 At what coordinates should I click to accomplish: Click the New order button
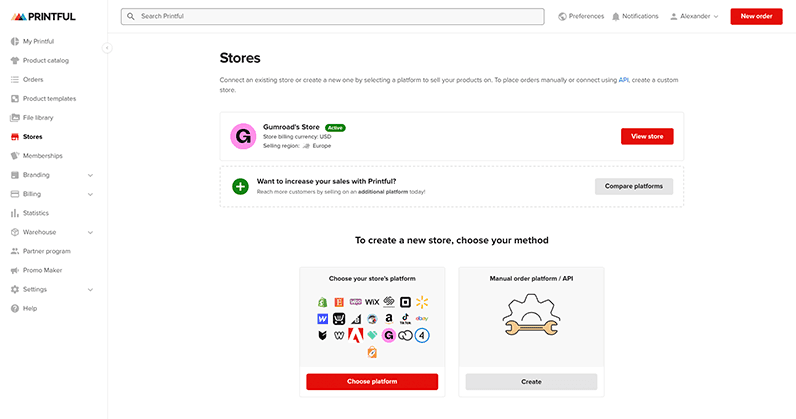(x=756, y=16)
